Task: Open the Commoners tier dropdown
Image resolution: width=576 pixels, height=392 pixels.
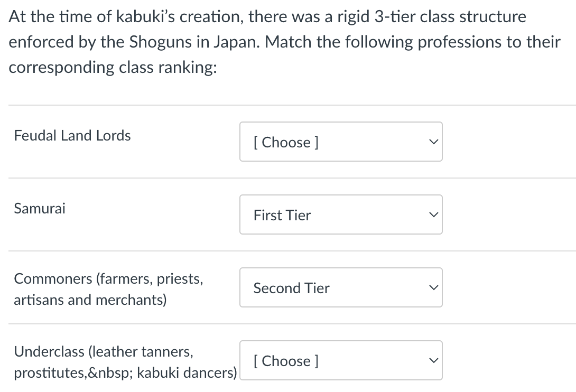Action: pos(341,287)
